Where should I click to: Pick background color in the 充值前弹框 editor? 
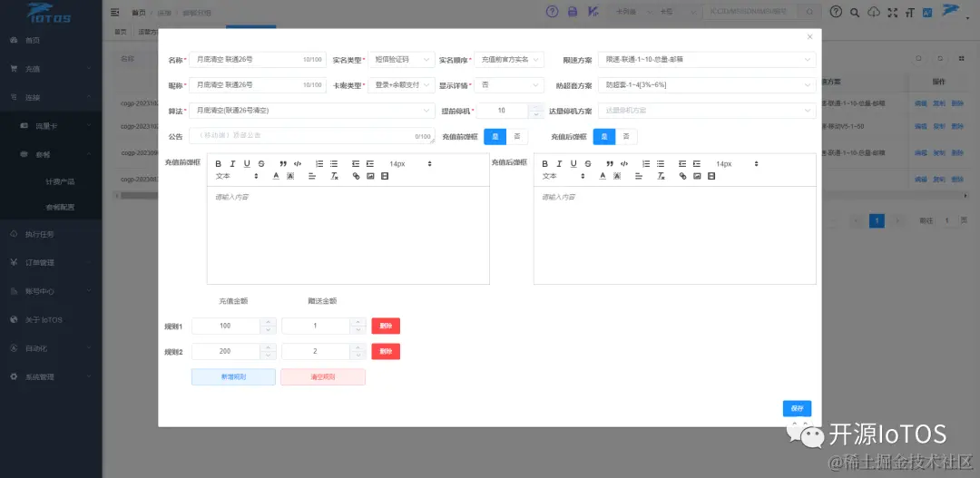(x=290, y=176)
